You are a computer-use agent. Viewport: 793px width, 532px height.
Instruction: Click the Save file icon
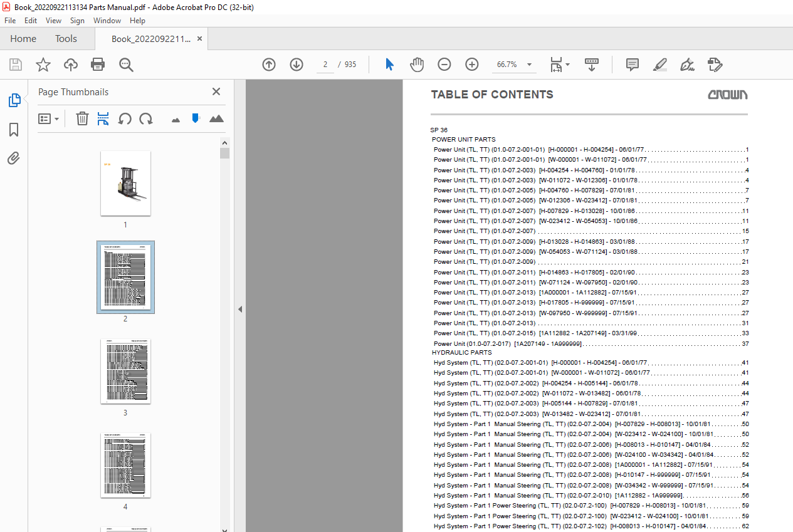pyautogui.click(x=16, y=65)
